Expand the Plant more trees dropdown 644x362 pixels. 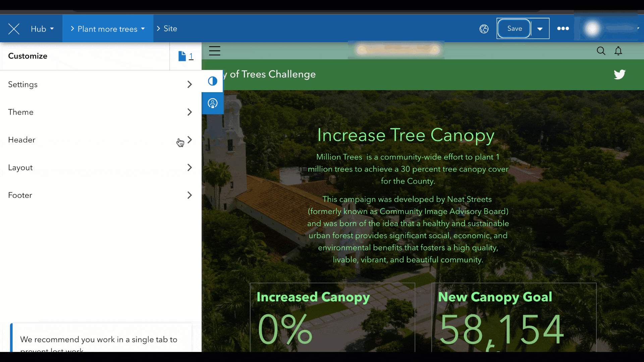coord(108,29)
